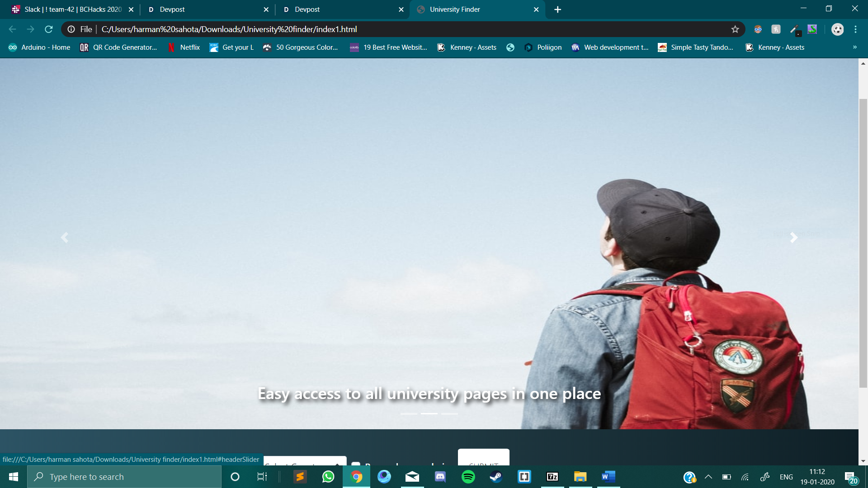Open the Chrome three-dot menu
Viewport: 868px width, 488px height.
coord(855,29)
